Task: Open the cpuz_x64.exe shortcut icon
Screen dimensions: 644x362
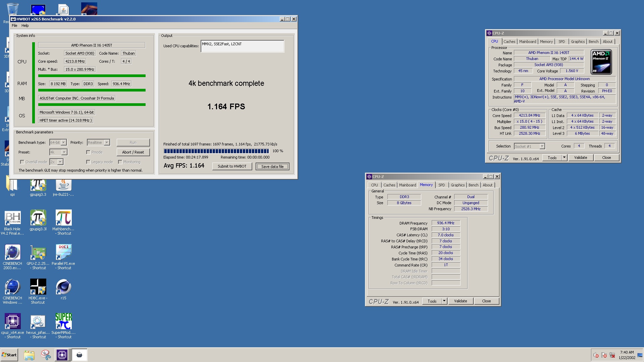Action: click(x=12, y=326)
